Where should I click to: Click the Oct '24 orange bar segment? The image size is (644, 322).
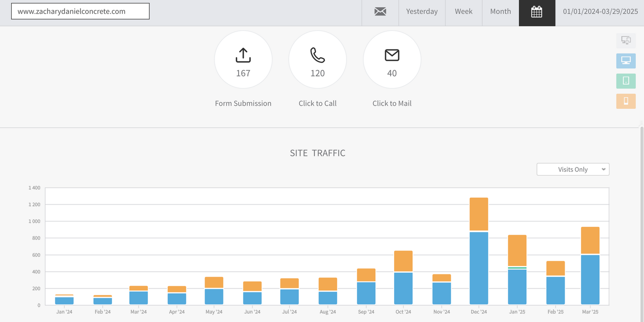pyautogui.click(x=403, y=261)
